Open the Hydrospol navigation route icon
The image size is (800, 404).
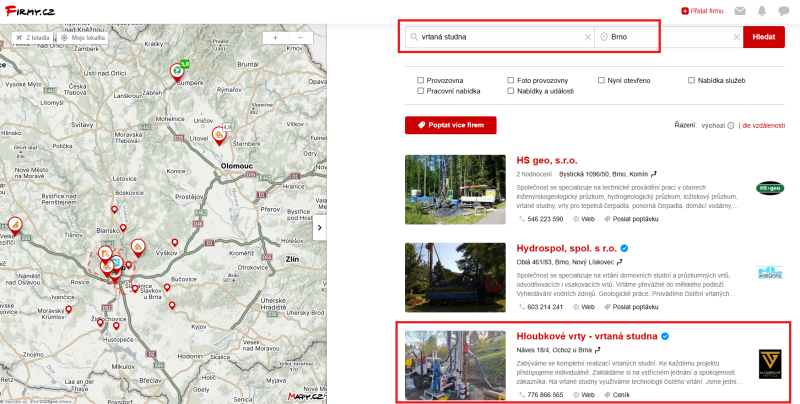coord(619,262)
